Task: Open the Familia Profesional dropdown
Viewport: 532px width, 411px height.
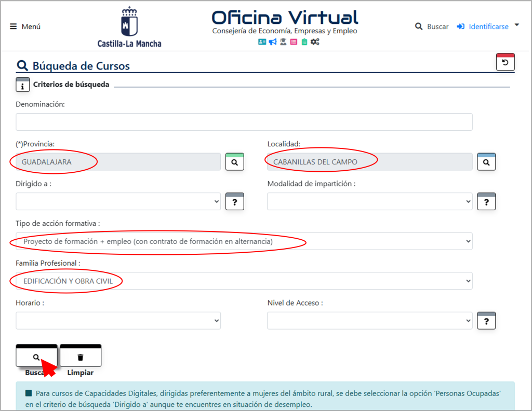Action: [x=244, y=281]
